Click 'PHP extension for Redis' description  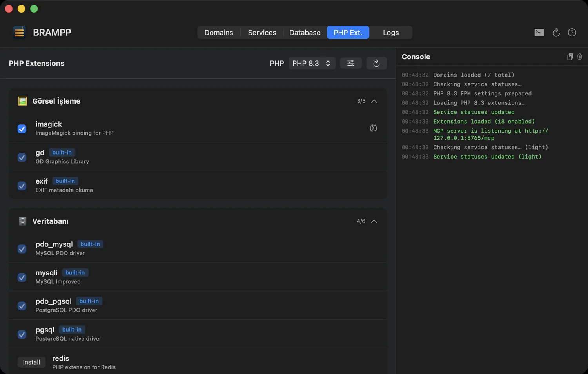pos(84,367)
